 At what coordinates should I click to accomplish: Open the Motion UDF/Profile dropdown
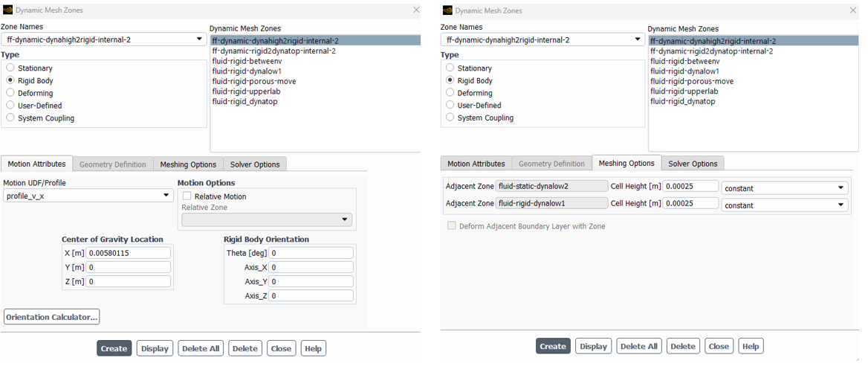click(88, 196)
